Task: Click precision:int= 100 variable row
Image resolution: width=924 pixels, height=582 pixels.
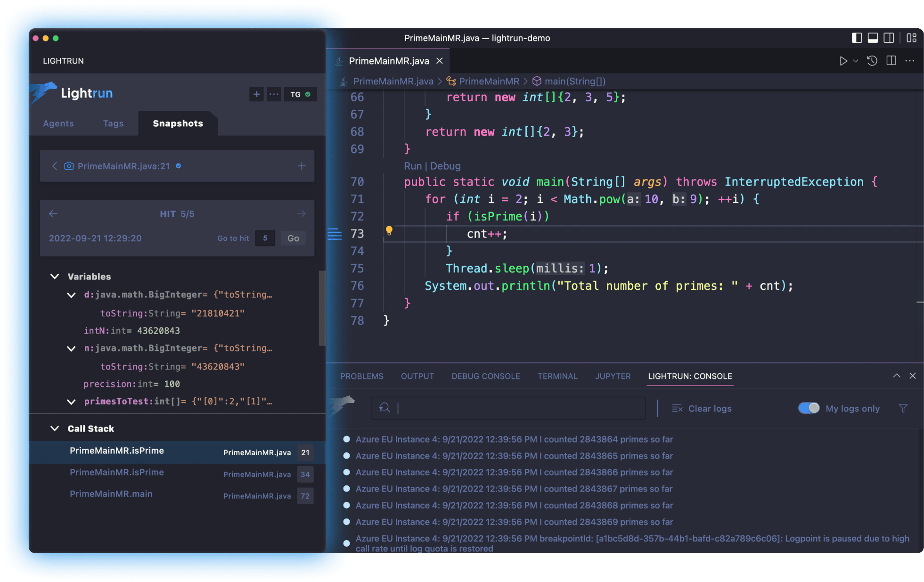Action: (x=132, y=384)
